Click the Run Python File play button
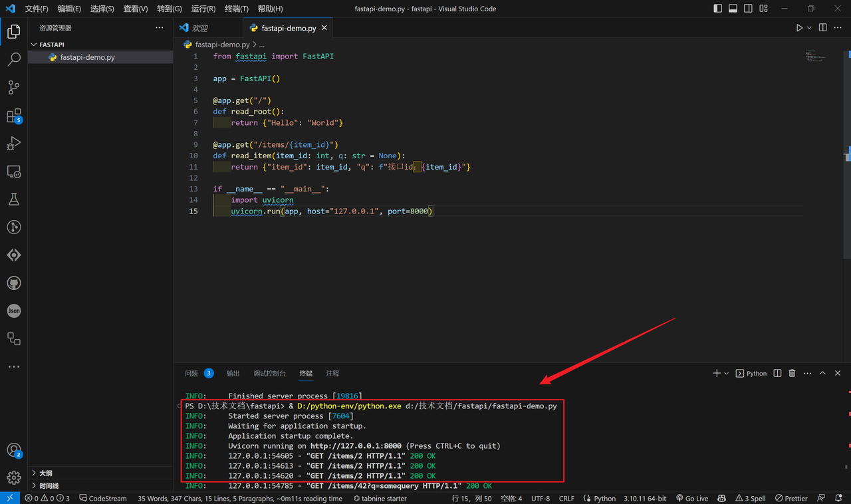The width and height of the screenshot is (851, 504). click(x=799, y=28)
